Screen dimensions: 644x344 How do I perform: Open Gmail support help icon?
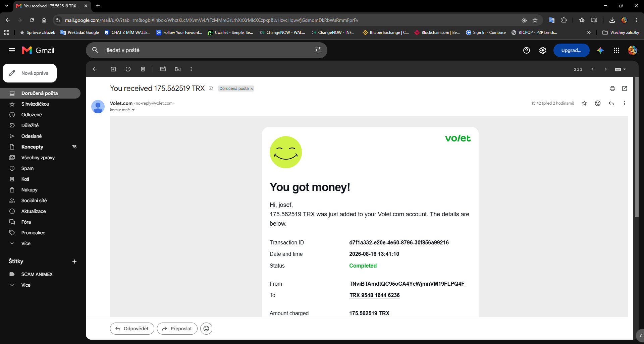[527, 50]
